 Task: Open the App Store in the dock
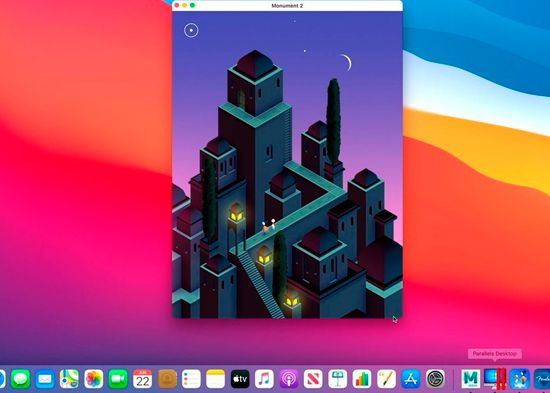coord(410,379)
